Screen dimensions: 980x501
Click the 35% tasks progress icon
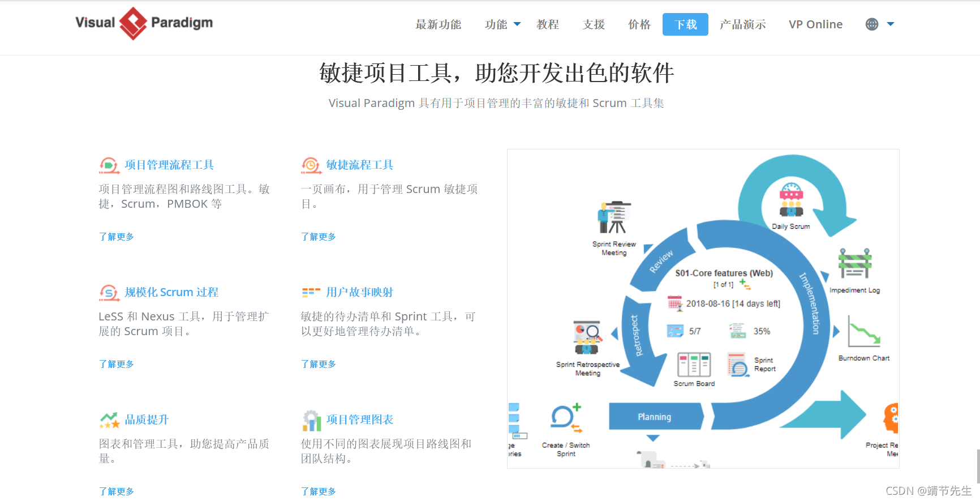tap(737, 331)
